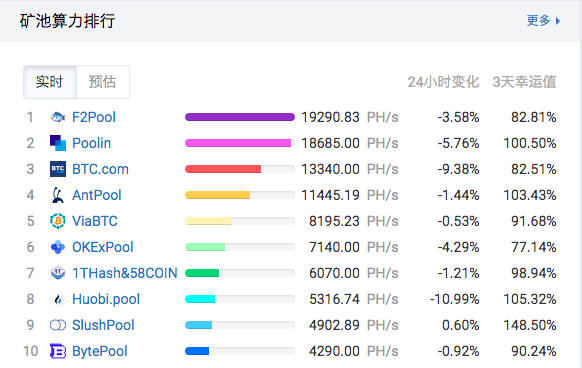Screen dimensions: 582x368
Task: Open the BytePool pool link
Action: click(x=99, y=351)
